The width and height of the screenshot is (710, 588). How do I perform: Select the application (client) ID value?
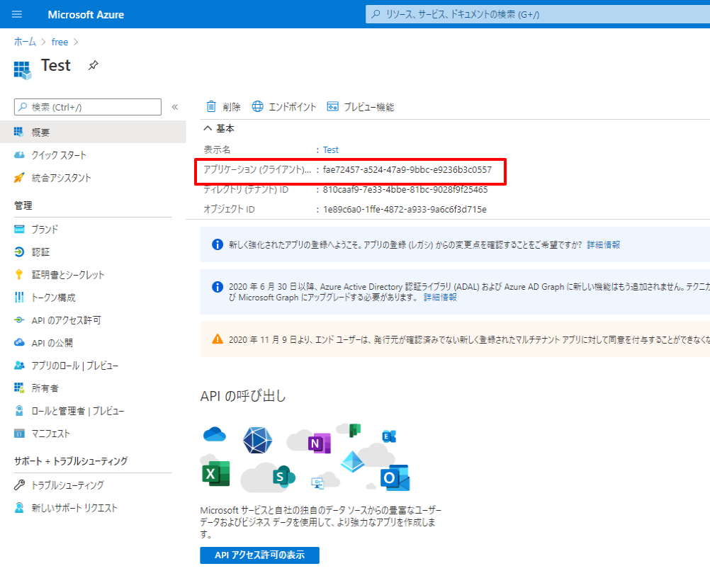407,170
